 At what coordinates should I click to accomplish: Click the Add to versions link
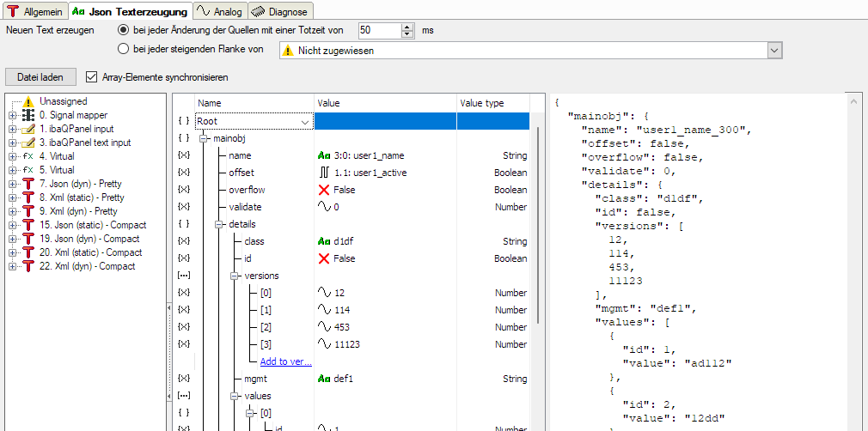(x=285, y=361)
